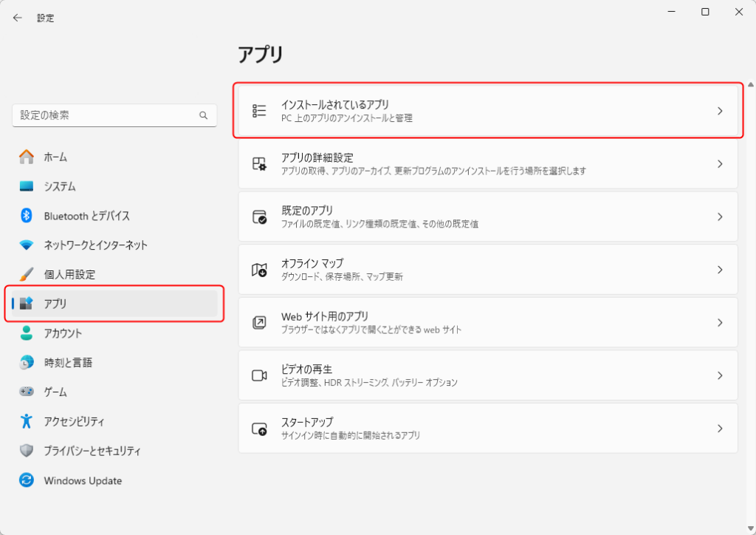The image size is (756, 535).
Task: Click the Accessibility figure icon
Action: tap(27, 421)
